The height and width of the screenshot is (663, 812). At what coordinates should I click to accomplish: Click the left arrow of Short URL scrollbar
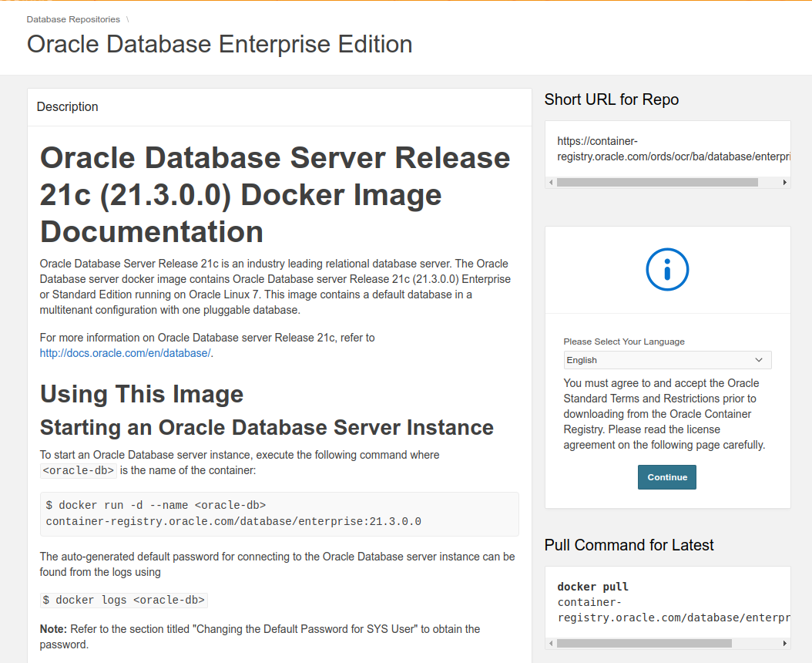click(x=551, y=182)
